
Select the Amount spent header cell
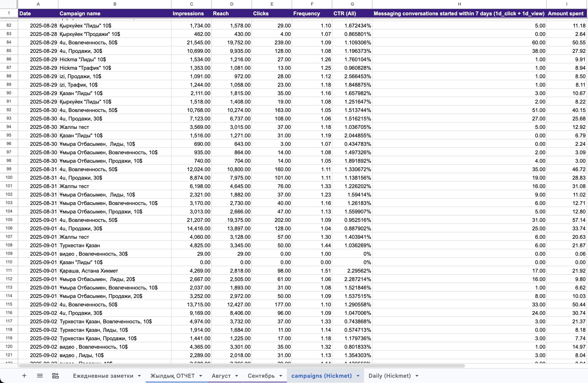coord(567,13)
